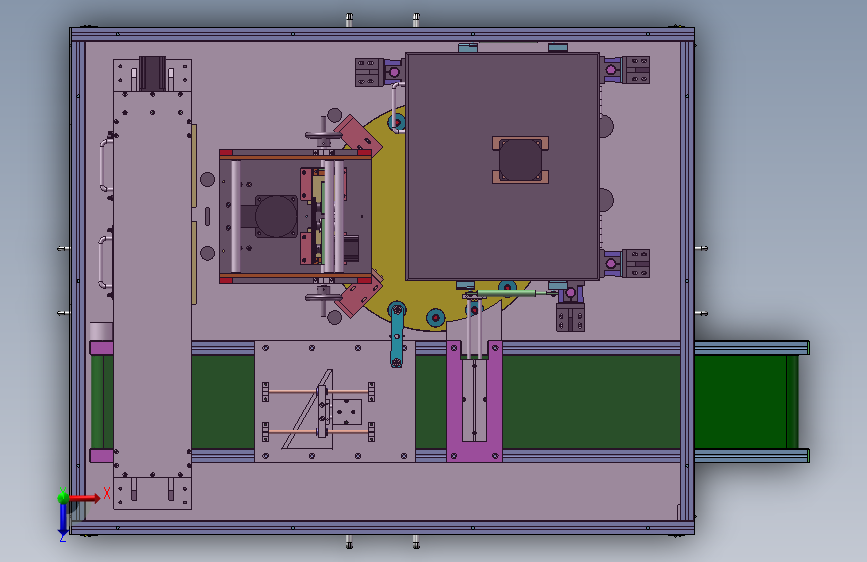Select the large dark square cover plate
This screenshot has width=867, height=562.
(503, 166)
